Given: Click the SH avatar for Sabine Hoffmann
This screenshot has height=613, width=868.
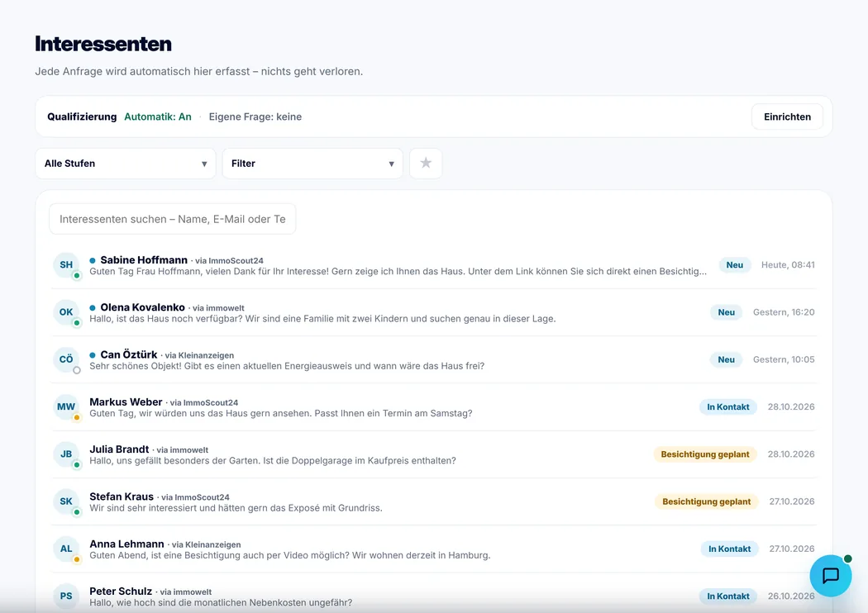Looking at the screenshot, I should [66, 265].
